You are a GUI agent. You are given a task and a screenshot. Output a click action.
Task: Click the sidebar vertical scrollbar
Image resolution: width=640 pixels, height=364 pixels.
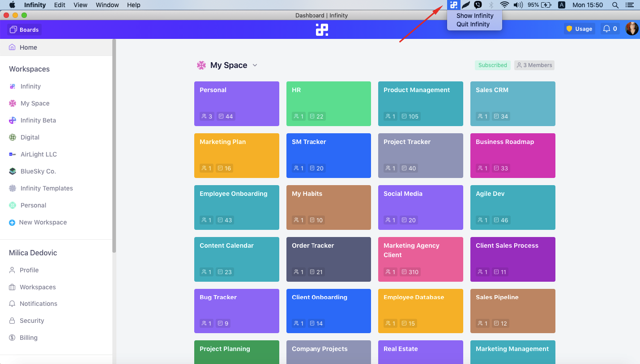pyautogui.click(x=114, y=146)
